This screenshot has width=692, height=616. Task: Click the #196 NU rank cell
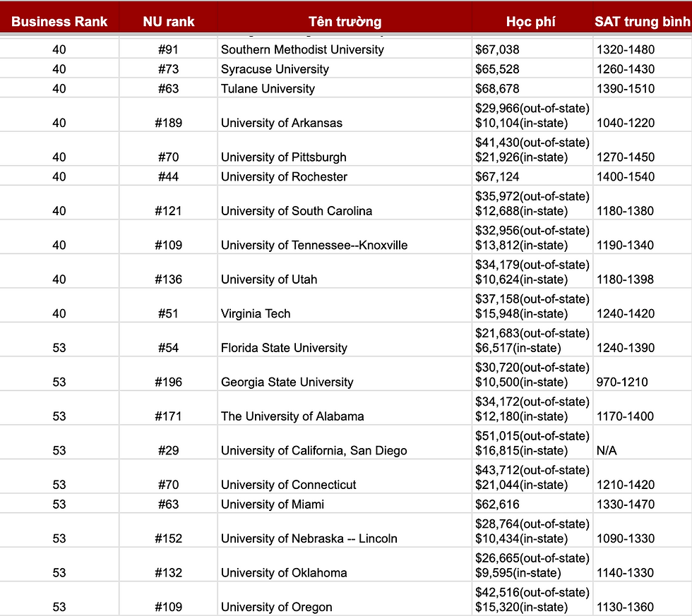pyautogui.click(x=168, y=374)
